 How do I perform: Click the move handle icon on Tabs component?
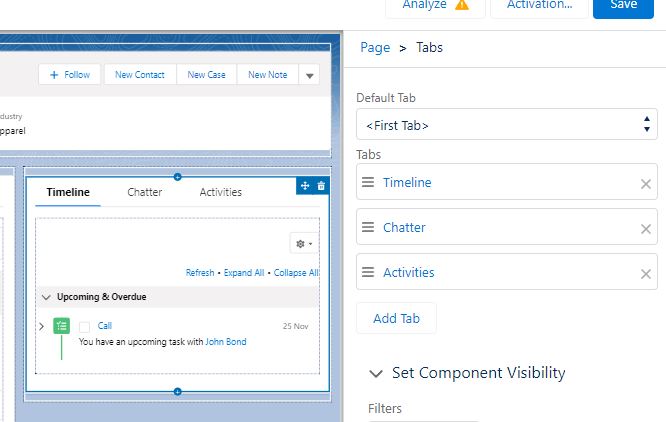point(305,186)
